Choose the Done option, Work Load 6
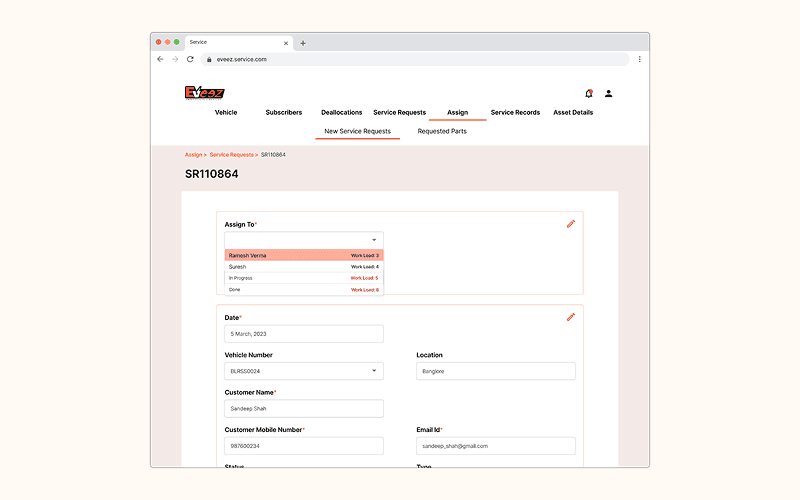Image resolution: width=800 pixels, height=500 pixels. (x=304, y=290)
